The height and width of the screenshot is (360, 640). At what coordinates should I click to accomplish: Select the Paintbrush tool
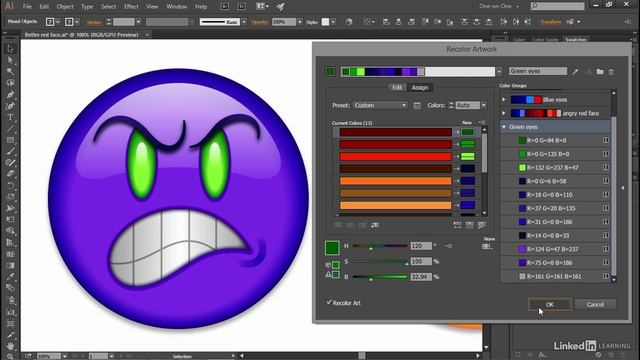[10, 151]
